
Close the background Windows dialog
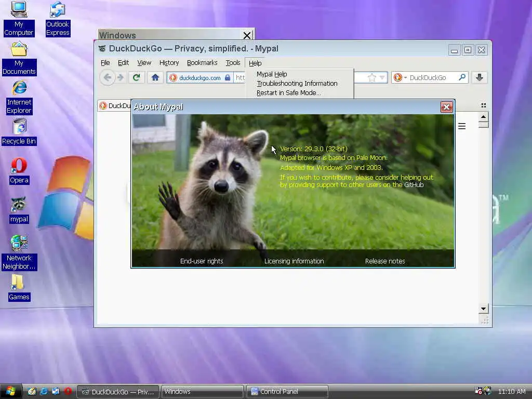point(247,35)
